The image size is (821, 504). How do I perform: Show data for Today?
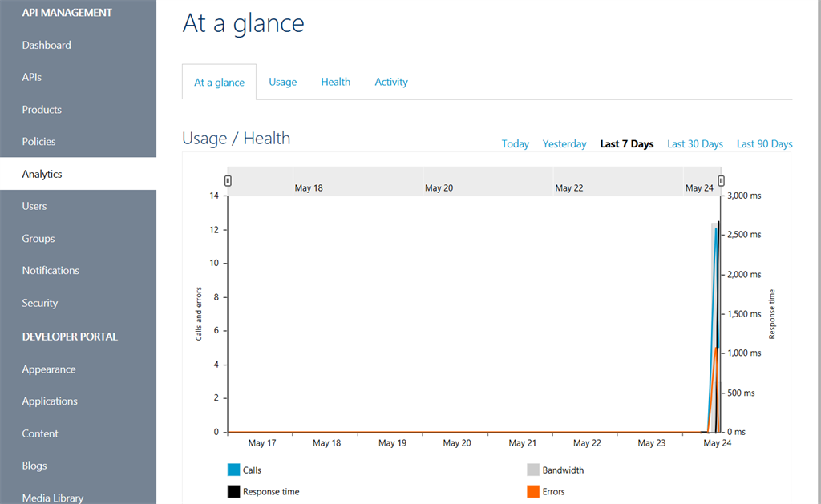pyautogui.click(x=515, y=144)
